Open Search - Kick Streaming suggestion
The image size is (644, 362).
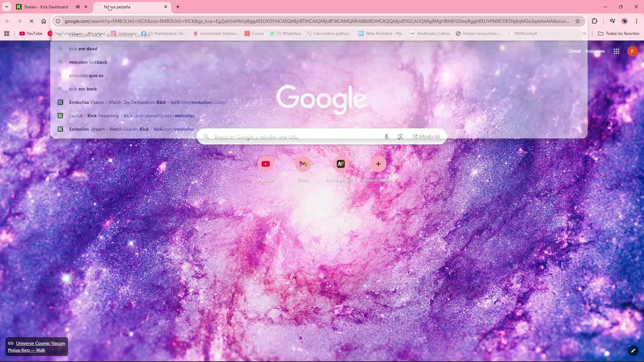318,116
